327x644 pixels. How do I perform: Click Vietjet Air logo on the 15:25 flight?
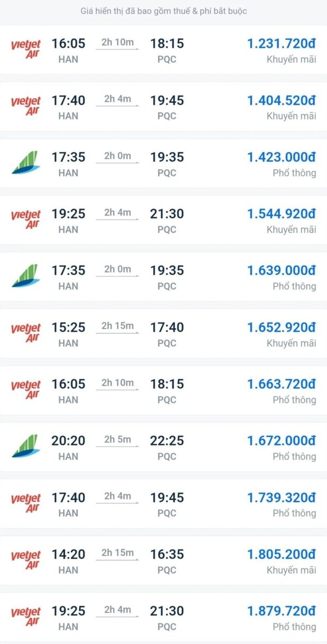coord(26,333)
